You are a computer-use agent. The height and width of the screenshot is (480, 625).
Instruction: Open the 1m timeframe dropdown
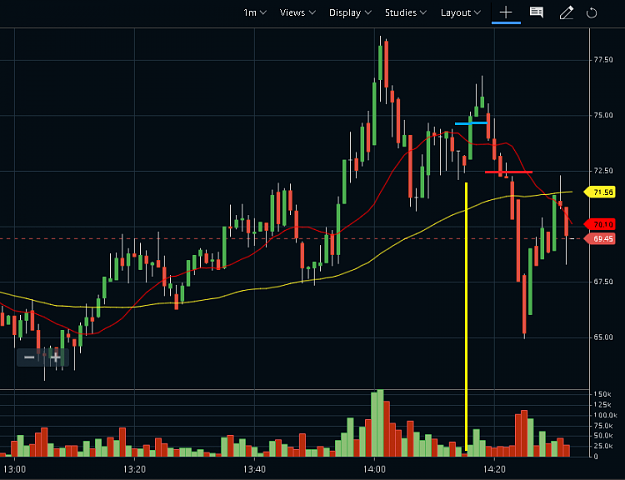click(255, 13)
